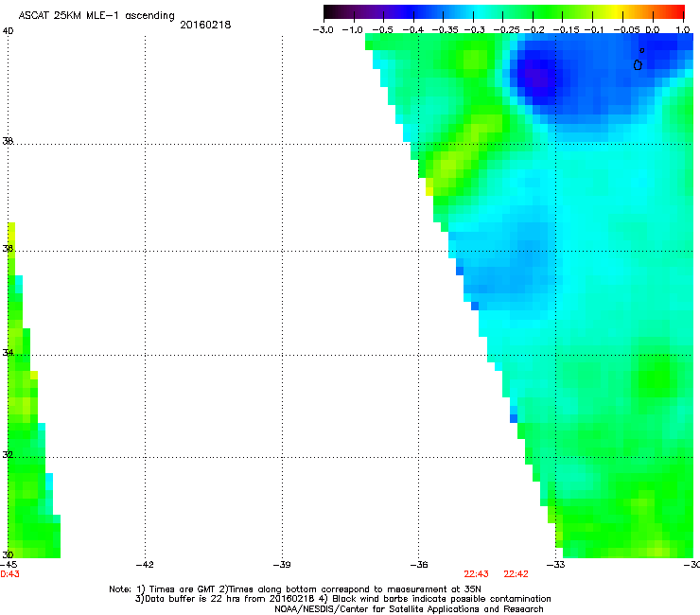Click latitude axis label 34
The height and width of the screenshot is (615, 700).
8,353
